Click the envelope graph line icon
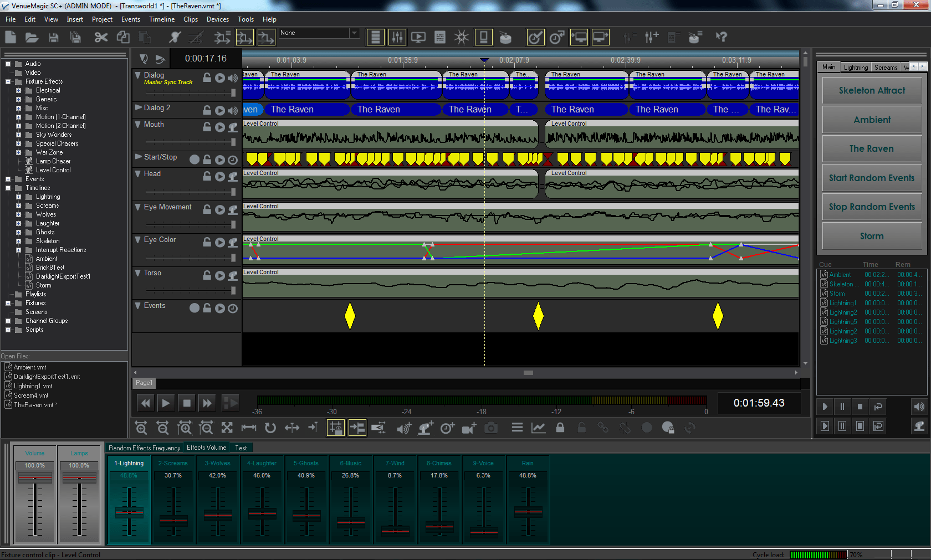The height and width of the screenshot is (560, 931). coord(538,428)
